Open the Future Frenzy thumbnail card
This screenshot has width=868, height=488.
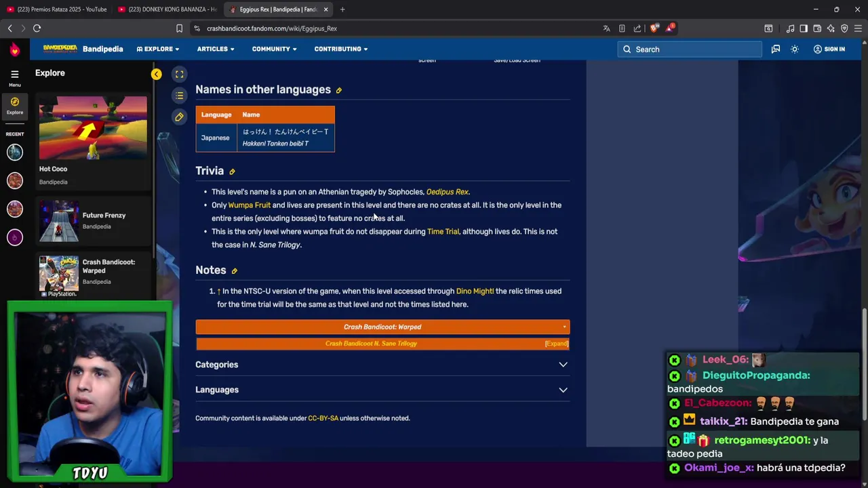(93, 221)
